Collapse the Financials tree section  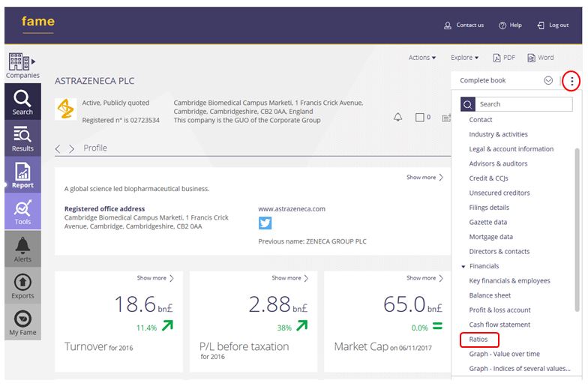[x=463, y=267]
